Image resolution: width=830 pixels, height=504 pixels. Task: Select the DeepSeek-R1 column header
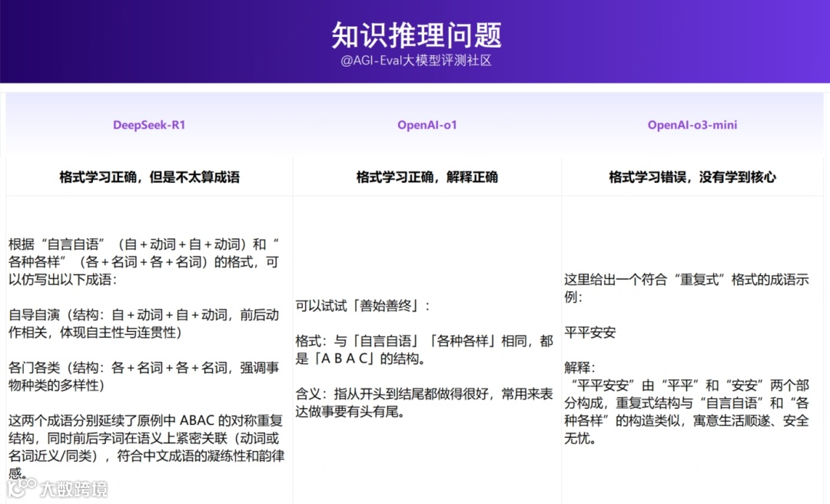click(149, 125)
